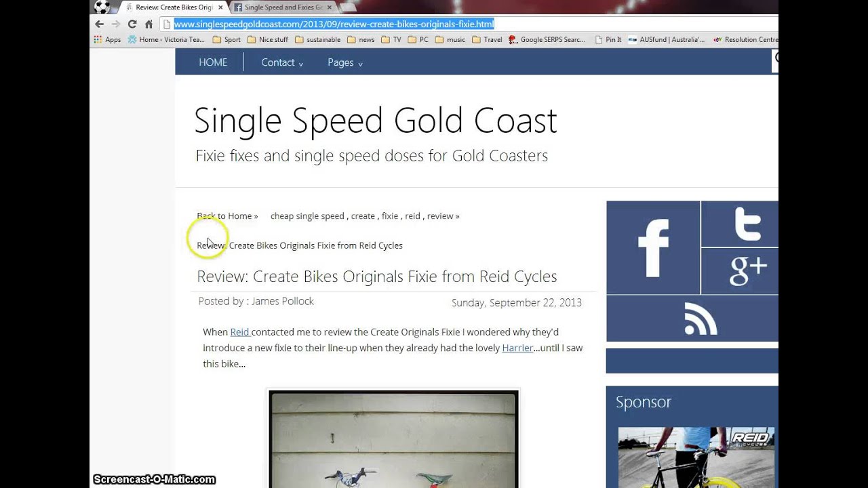Reload the current page

[132, 24]
